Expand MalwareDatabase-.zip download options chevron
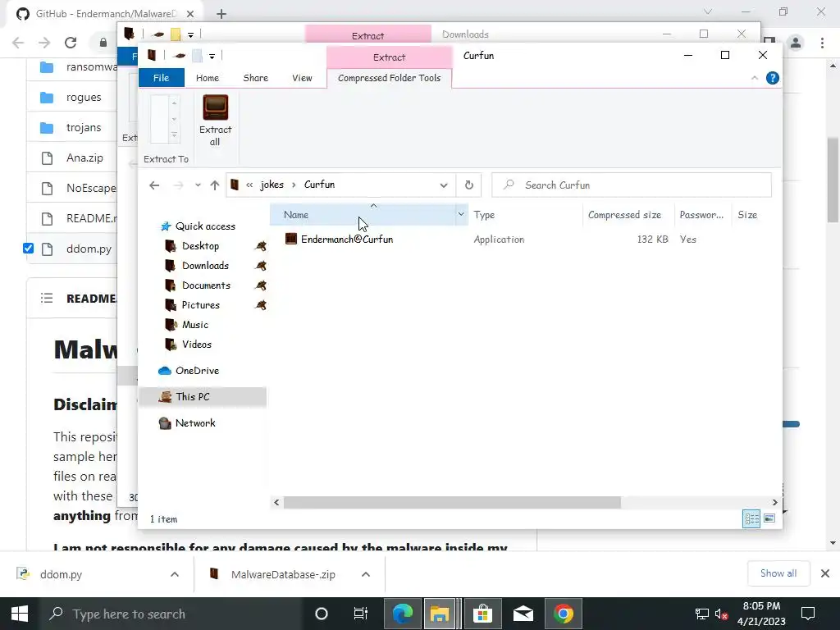The height and width of the screenshot is (630, 840). pos(366,574)
